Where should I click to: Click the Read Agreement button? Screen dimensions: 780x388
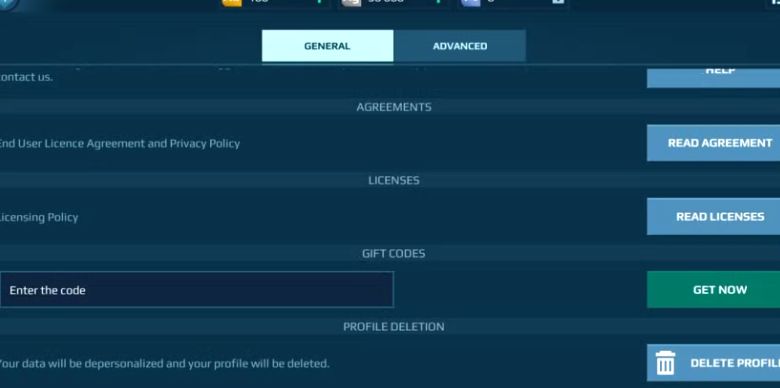(x=713, y=143)
